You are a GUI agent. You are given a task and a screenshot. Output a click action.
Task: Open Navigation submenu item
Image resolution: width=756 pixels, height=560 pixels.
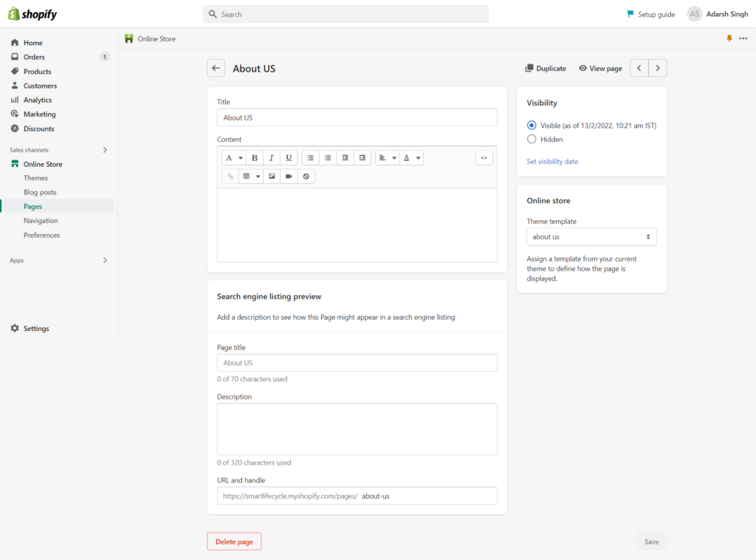41,220
